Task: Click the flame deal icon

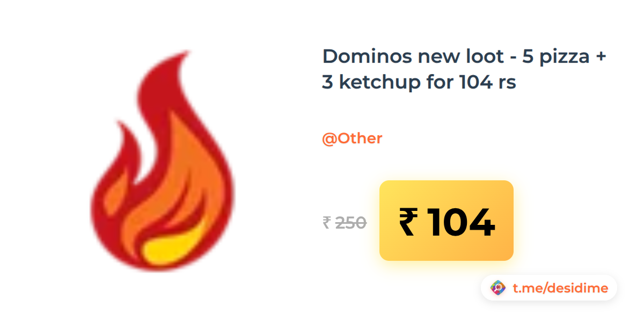Action: [161, 160]
